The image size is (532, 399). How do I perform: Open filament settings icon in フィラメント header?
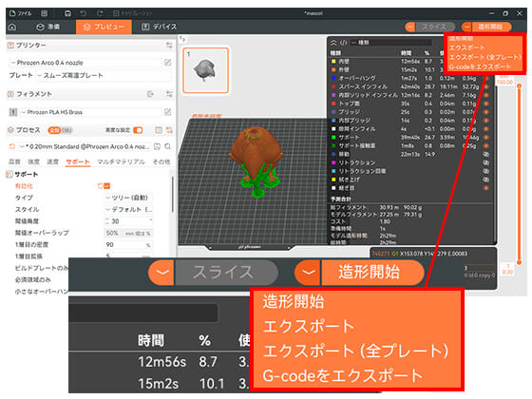click(x=169, y=94)
